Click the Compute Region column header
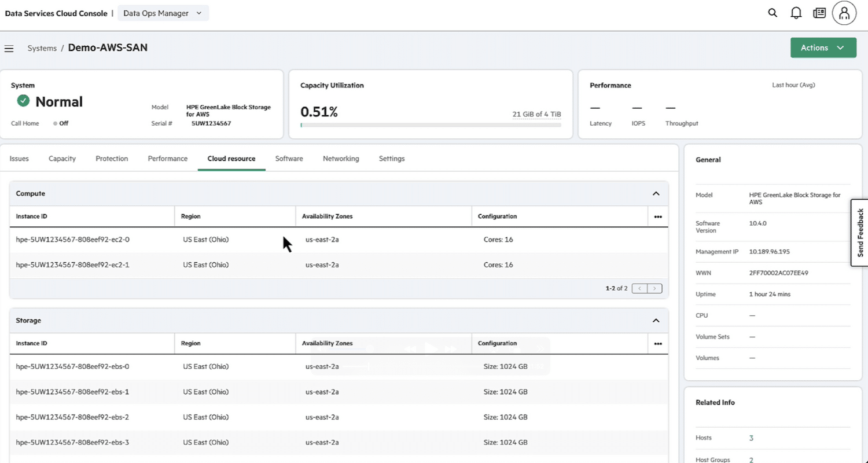The image size is (868, 463). point(235,216)
